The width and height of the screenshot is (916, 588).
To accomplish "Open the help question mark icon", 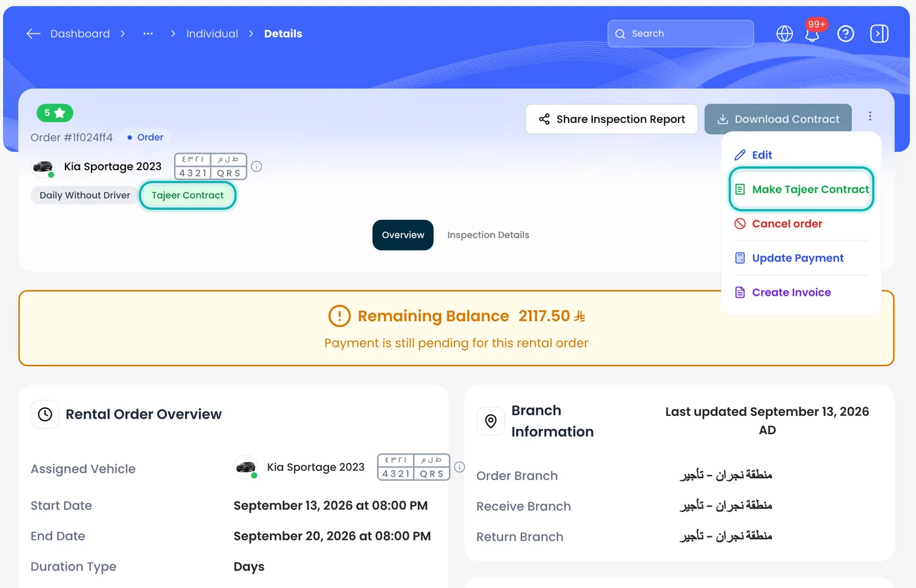I will [845, 33].
